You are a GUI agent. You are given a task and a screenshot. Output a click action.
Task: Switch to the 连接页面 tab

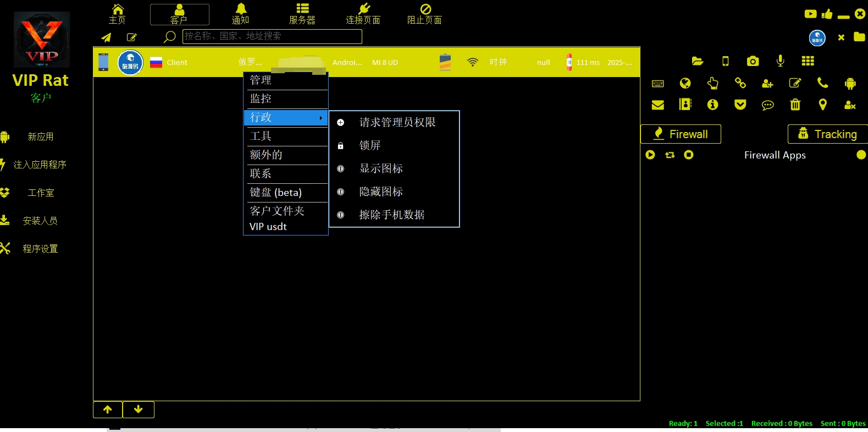pos(363,14)
